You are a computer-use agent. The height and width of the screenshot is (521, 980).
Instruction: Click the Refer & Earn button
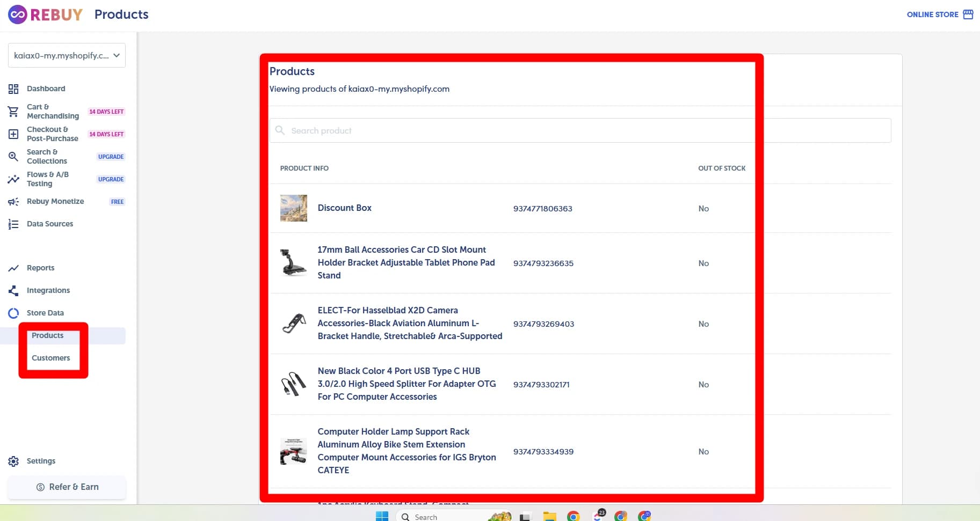click(x=67, y=487)
